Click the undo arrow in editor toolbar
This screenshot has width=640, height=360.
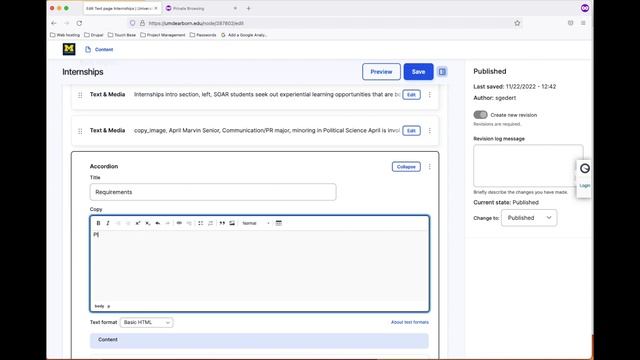(x=158, y=223)
